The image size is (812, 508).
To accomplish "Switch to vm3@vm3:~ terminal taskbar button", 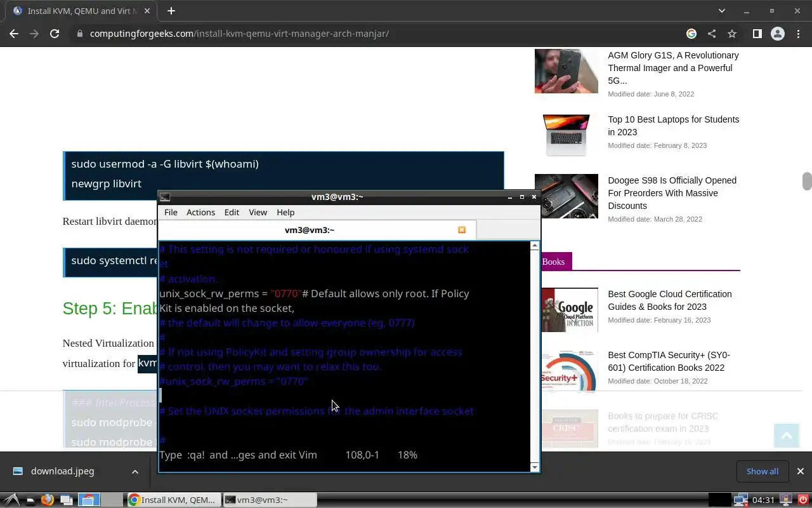I will coord(270,500).
